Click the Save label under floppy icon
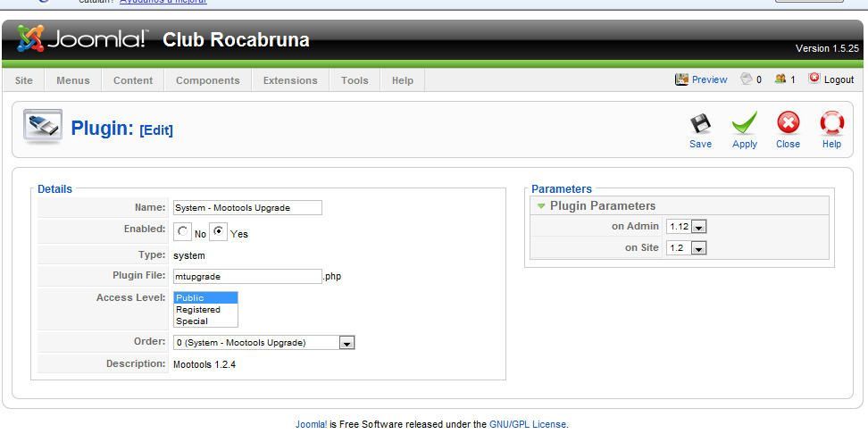Viewport: 868px width, 442px height. point(700,144)
